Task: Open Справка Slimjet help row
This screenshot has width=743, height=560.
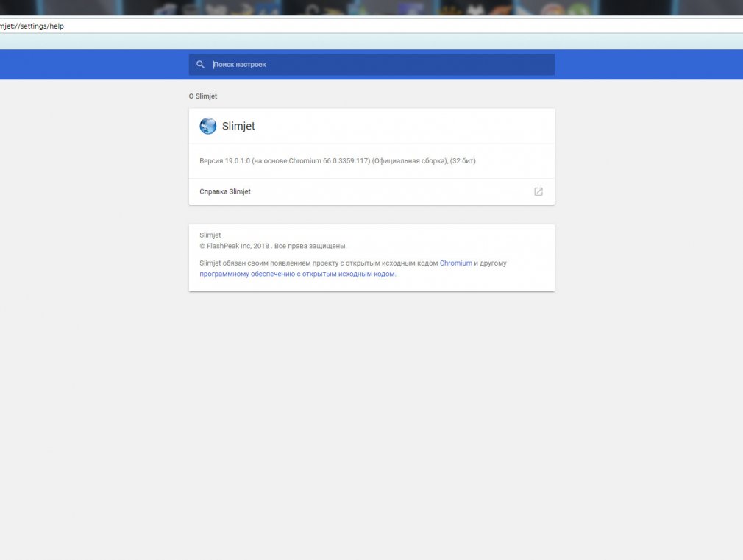Action: (371, 191)
